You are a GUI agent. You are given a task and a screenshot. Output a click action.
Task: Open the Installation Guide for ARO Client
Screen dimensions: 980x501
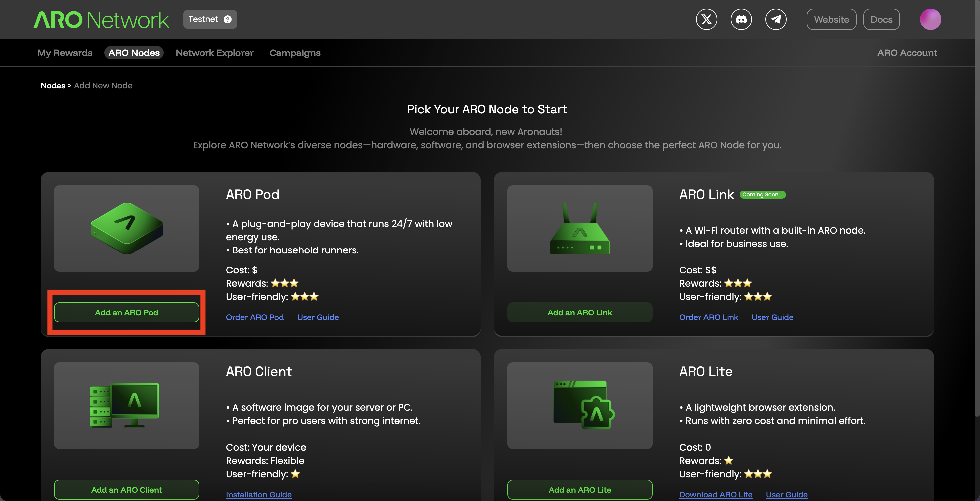click(x=258, y=494)
